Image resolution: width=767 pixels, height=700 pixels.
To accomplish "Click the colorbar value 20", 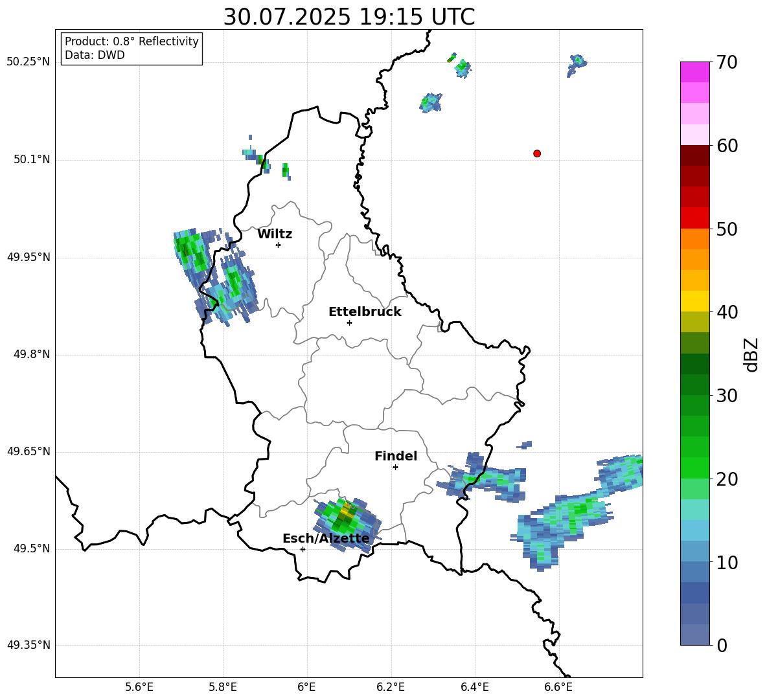I will [x=727, y=479].
